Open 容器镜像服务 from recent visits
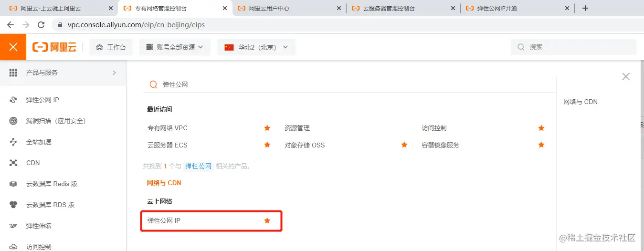The height and width of the screenshot is (251, 644). click(x=440, y=145)
